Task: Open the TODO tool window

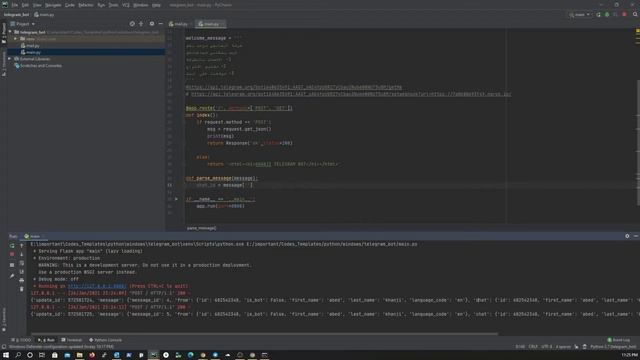Action: (21, 340)
